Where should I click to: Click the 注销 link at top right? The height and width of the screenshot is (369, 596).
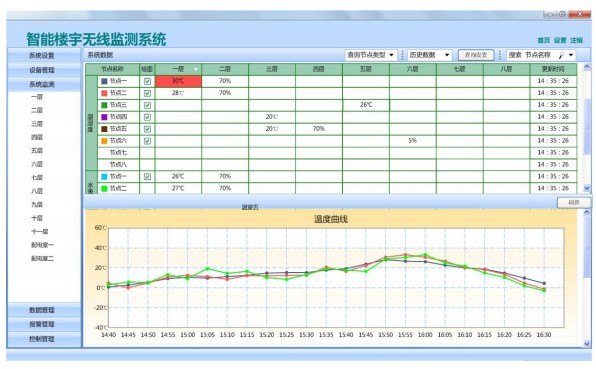576,40
